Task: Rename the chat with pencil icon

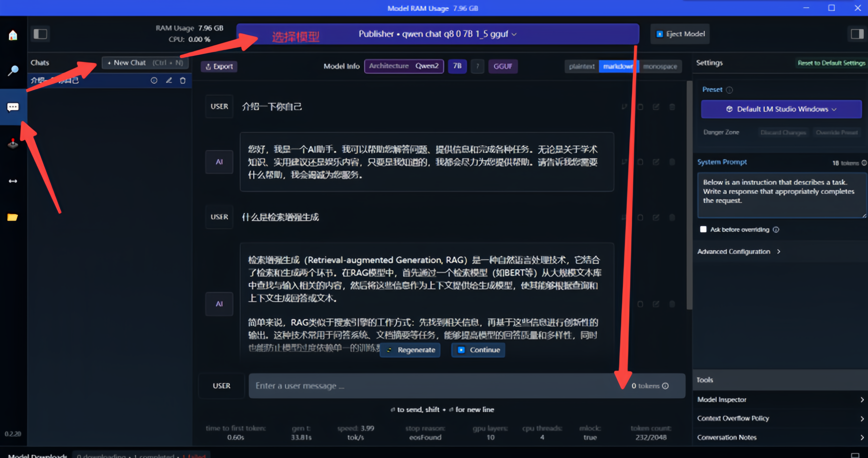Action: coord(169,81)
